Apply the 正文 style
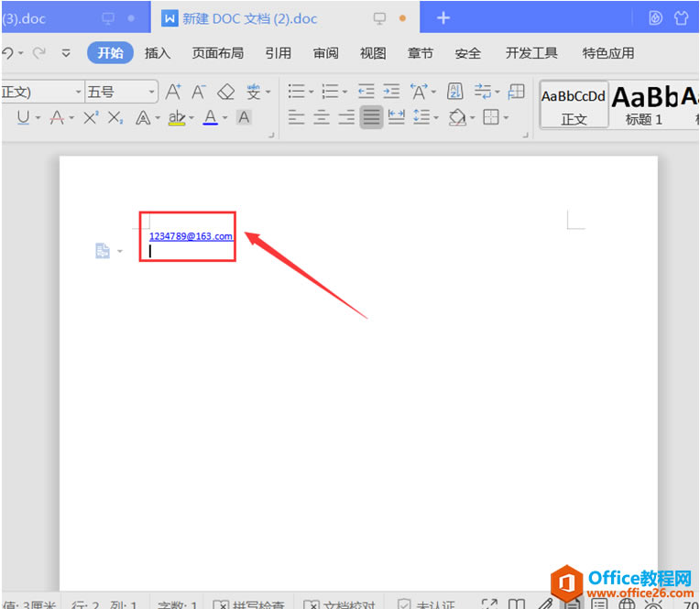 [574, 105]
